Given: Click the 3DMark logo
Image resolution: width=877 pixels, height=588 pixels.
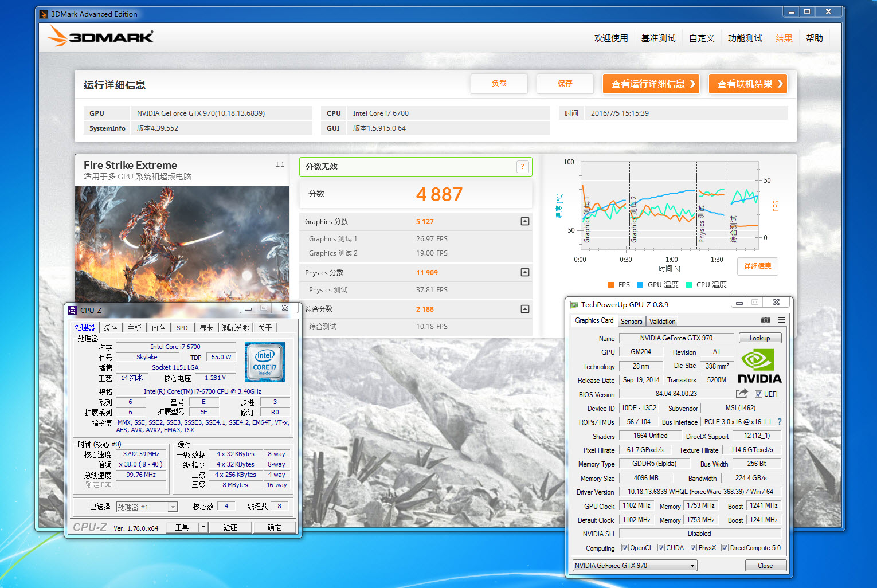Looking at the screenshot, I should [x=101, y=37].
